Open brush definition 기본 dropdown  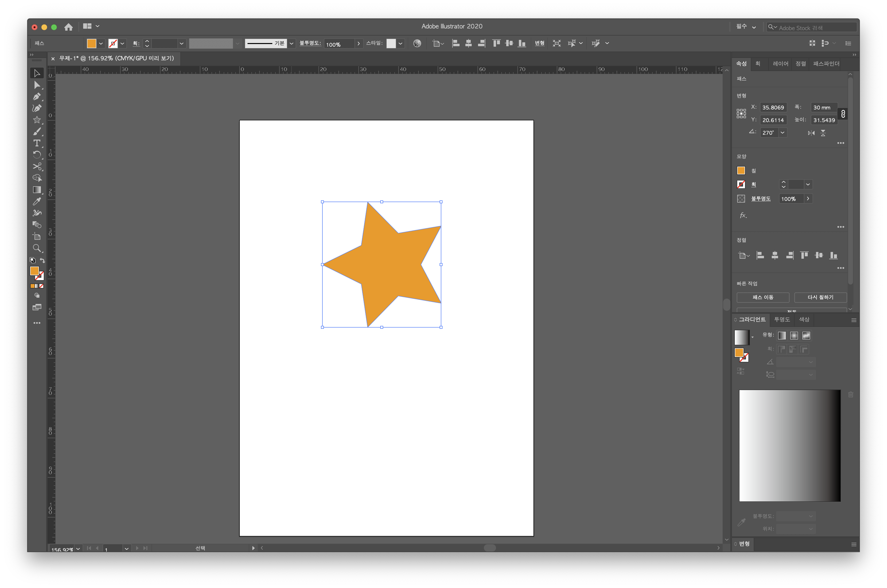click(291, 44)
